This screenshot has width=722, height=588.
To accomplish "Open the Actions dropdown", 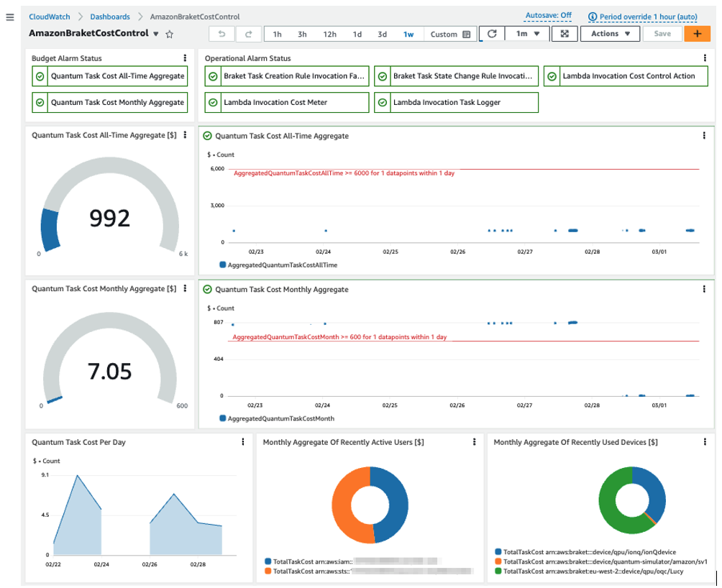I will pos(610,33).
